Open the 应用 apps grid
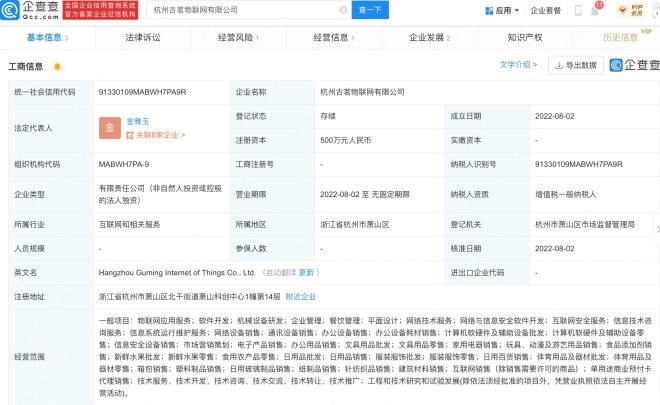The height and width of the screenshot is (405, 660). pyautogui.click(x=502, y=10)
